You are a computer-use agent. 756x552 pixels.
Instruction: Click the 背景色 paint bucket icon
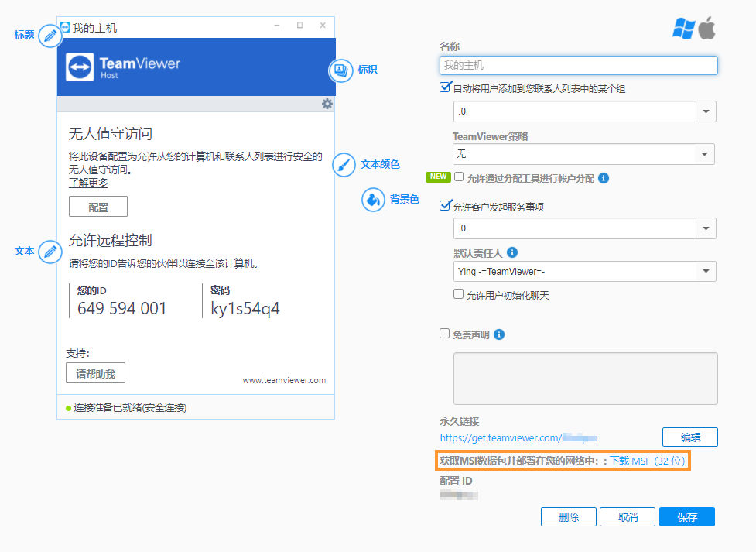(373, 199)
